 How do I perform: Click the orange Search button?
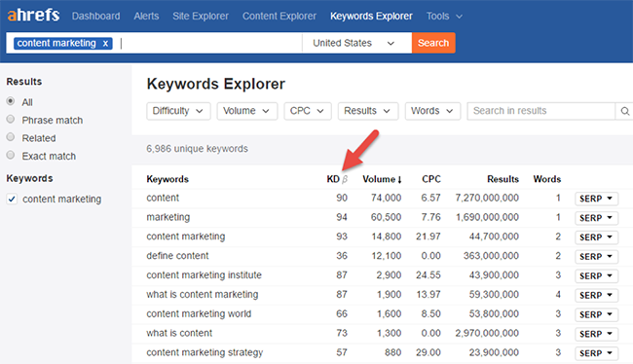click(x=433, y=43)
